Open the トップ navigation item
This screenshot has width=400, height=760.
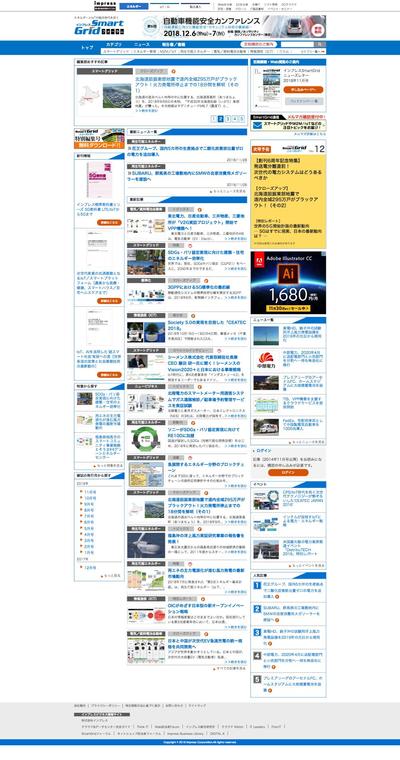(87, 48)
